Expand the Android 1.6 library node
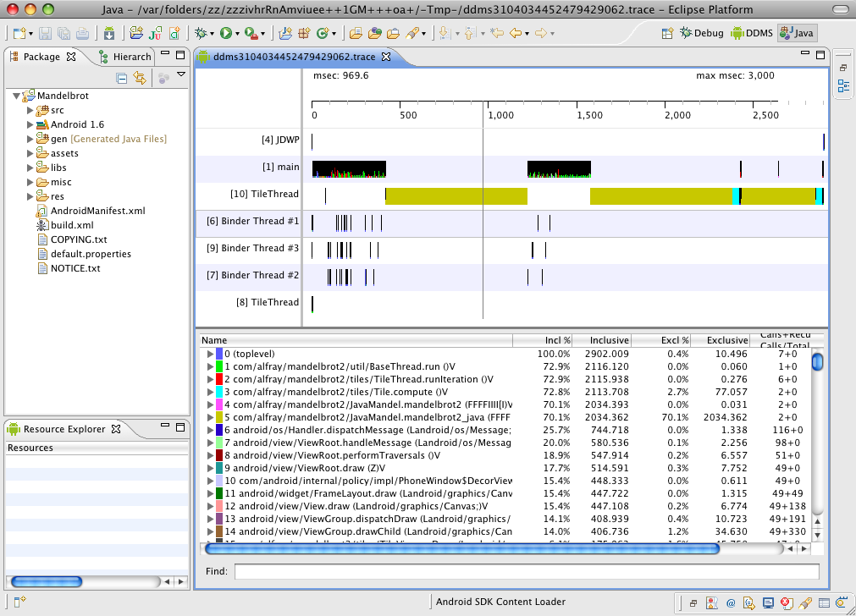 coord(30,124)
